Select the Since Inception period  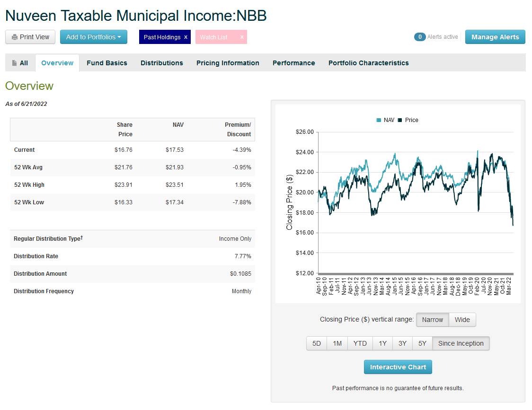pos(461,343)
